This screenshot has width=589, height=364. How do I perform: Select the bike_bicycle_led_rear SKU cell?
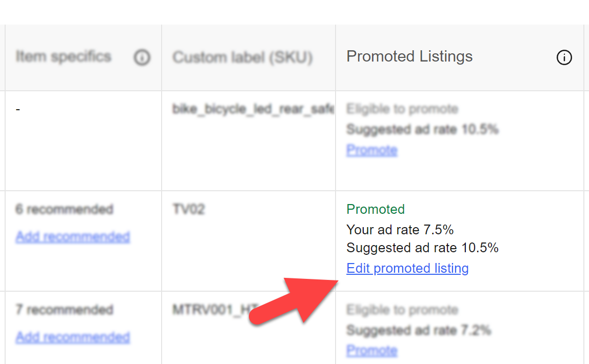[x=253, y=109]
